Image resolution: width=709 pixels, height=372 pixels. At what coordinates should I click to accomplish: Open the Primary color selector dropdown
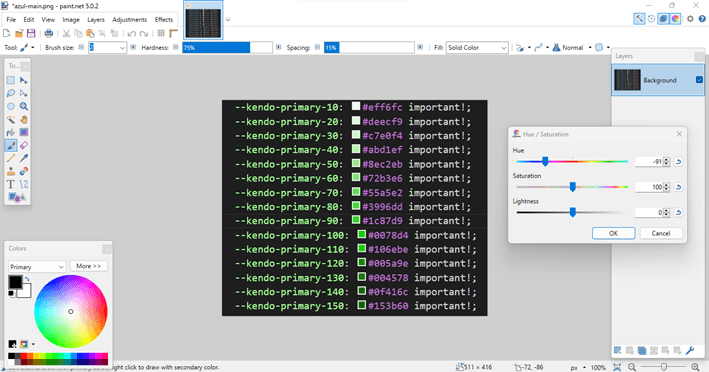pos(37,267)
